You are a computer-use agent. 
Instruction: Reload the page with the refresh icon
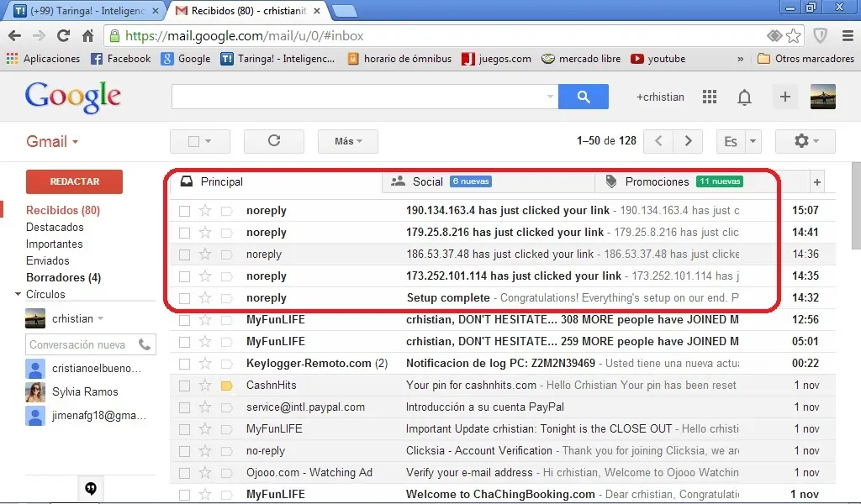pos(63,35)
